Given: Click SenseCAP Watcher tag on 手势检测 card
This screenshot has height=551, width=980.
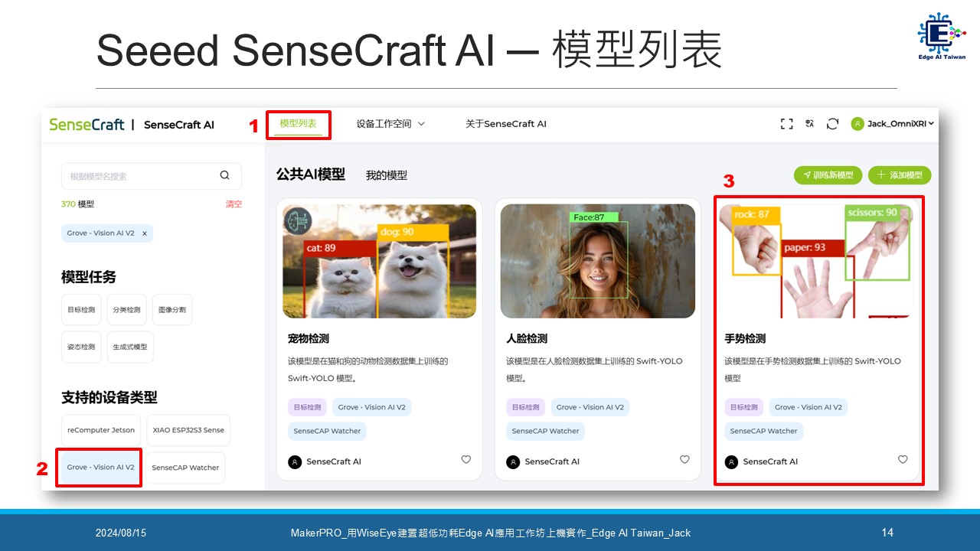Looking at the screenshot, I should coord(763,431).
